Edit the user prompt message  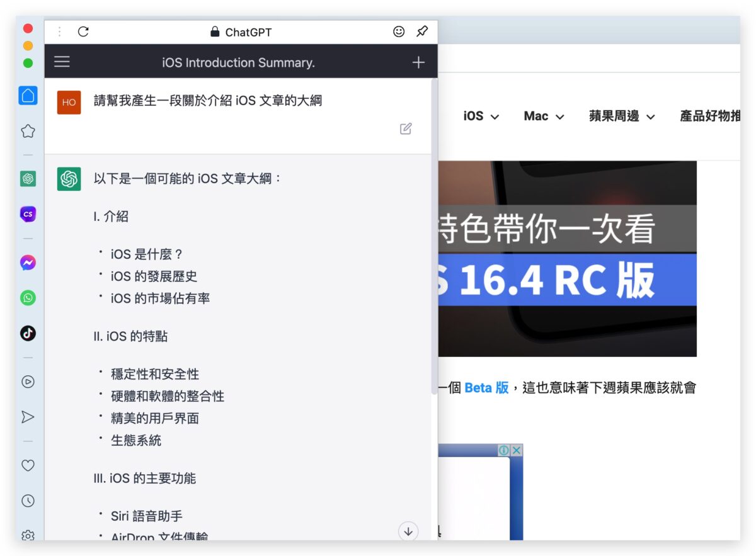(x=406, y=128)
